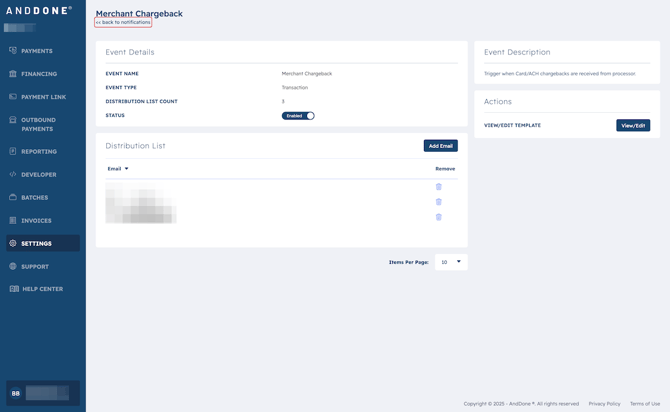670x412 pixels.
Task: Click the Payment Link icon in sidebar
Action: coord(13,97)
